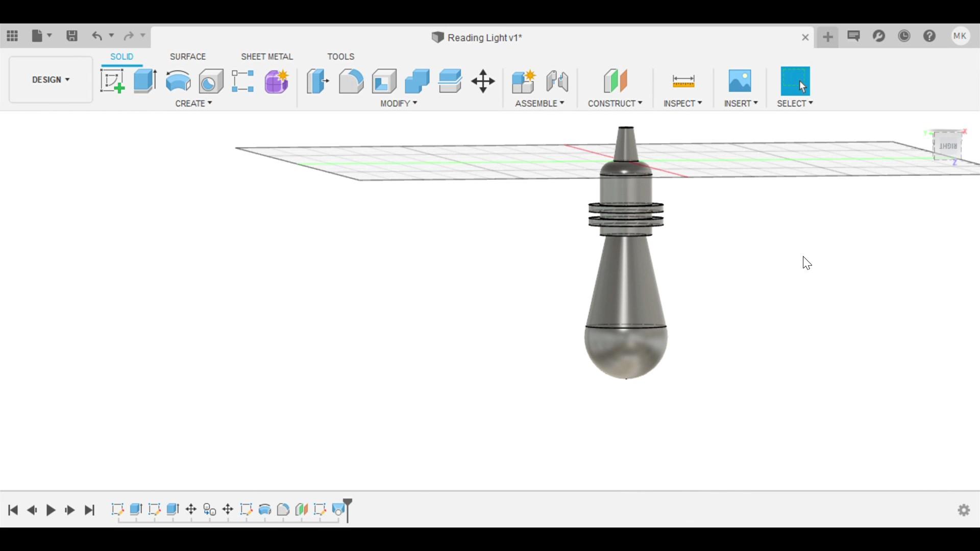Click the Save button

coord(72,36)
